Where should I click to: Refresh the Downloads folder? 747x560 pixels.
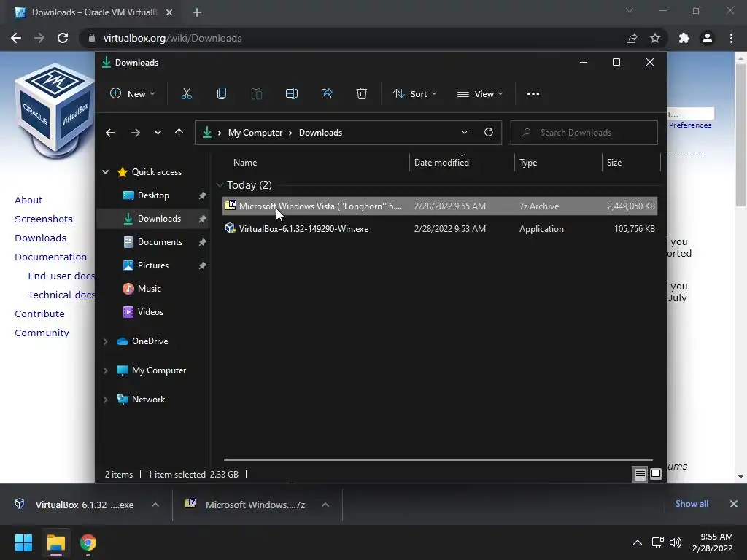point(488,133)
